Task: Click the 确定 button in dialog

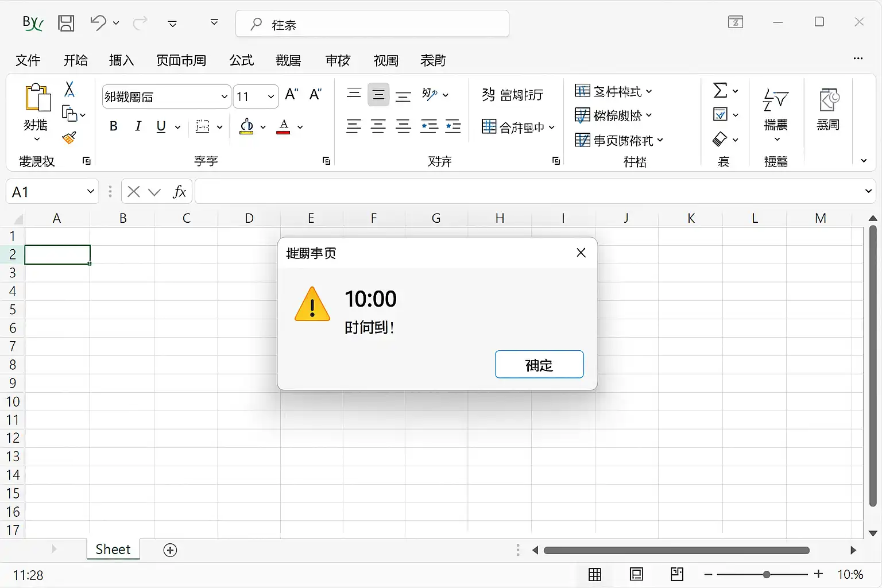Action: (x=539, y=365)
